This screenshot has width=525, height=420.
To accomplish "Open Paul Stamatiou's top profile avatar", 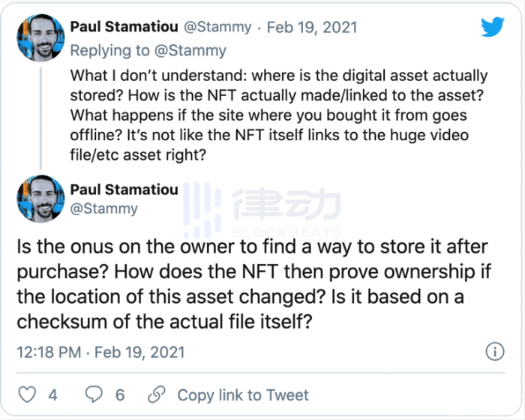I will coord(40,37).
